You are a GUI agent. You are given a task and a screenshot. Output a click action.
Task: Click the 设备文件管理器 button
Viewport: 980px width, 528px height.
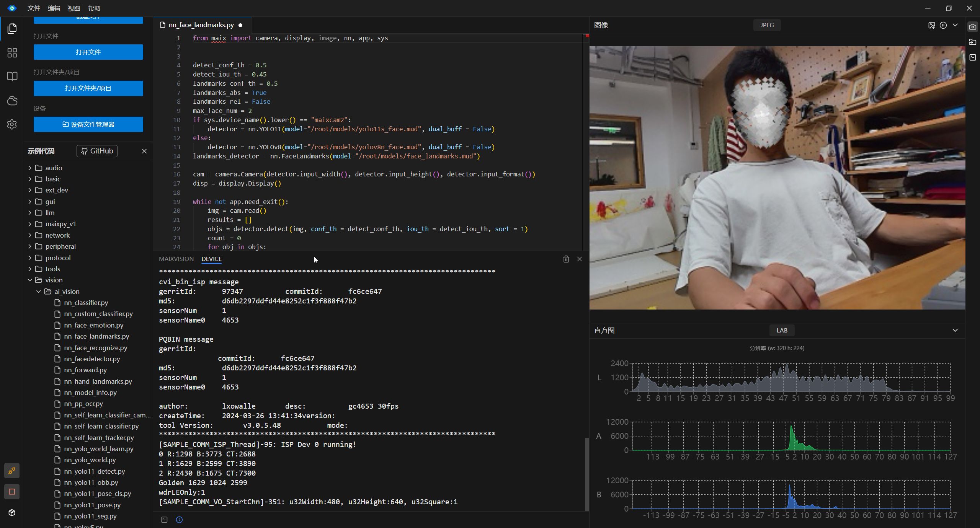(88, 124)
